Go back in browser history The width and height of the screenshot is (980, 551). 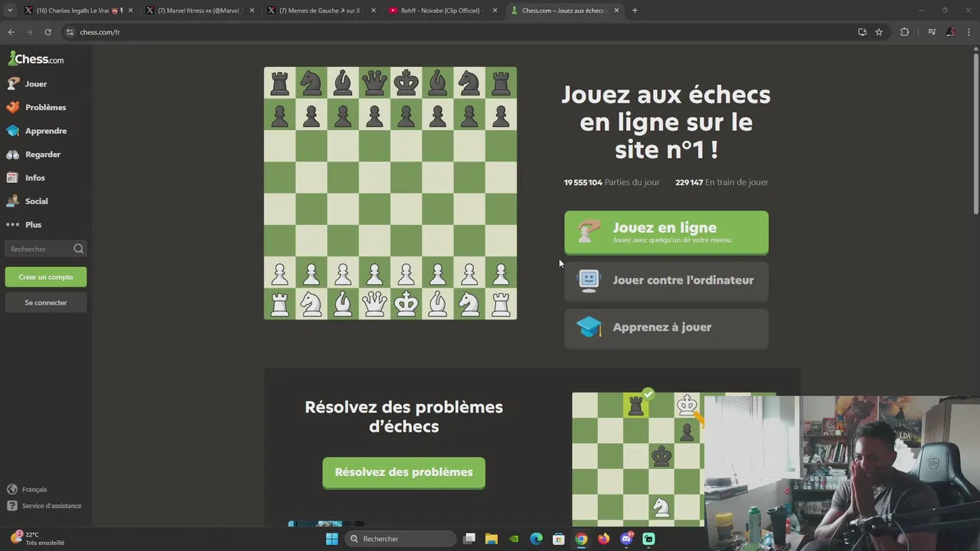click(x=11, y=32)
